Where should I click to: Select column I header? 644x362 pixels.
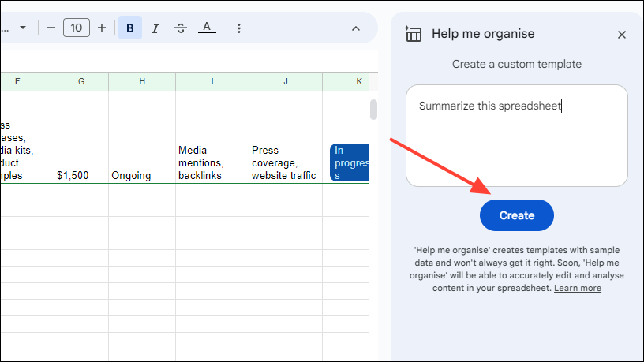coord(212,81)
